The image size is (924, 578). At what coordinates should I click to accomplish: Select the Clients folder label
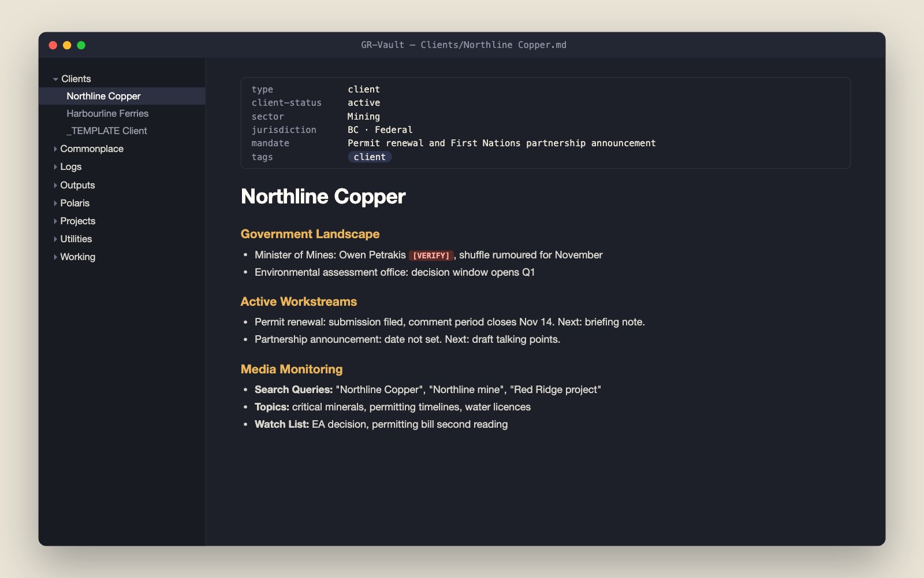pos(76,79)
